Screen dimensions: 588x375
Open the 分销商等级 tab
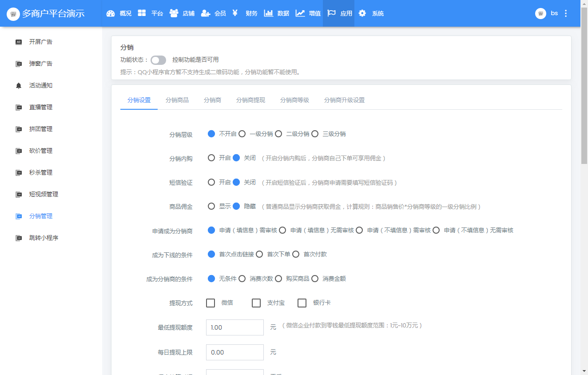coord(295,100)
